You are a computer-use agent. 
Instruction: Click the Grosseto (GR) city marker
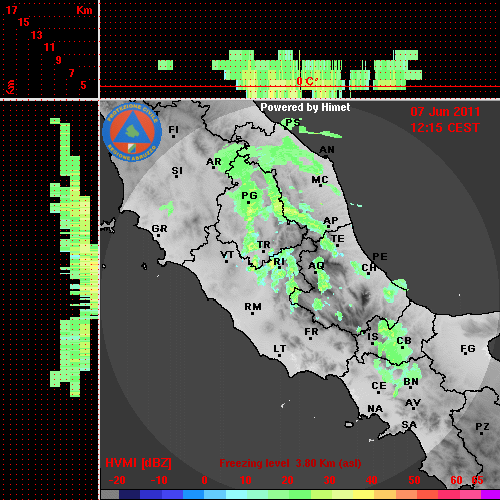click(x=159, y=235)
